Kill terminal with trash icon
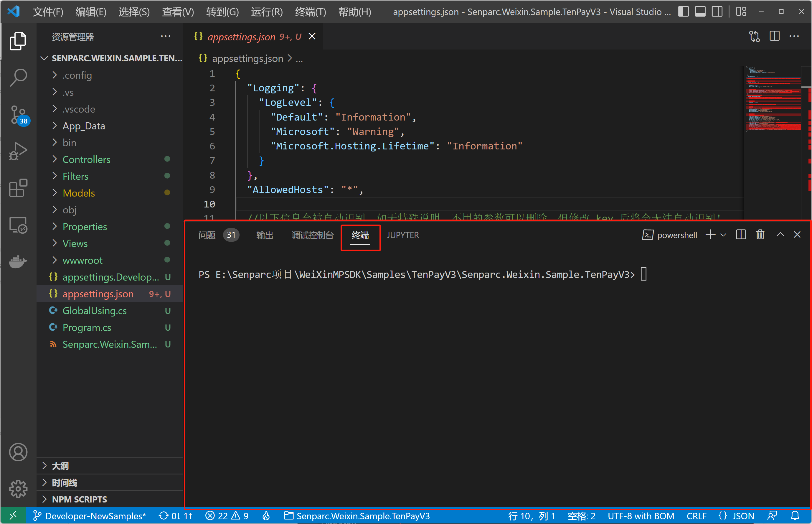812x524 pixels. point(760,235)
